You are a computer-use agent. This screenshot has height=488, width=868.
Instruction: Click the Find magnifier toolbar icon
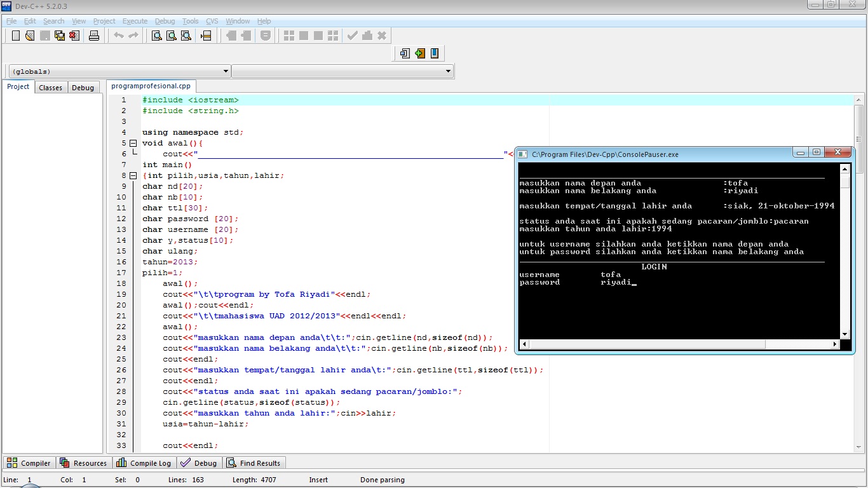coord(156,36)
